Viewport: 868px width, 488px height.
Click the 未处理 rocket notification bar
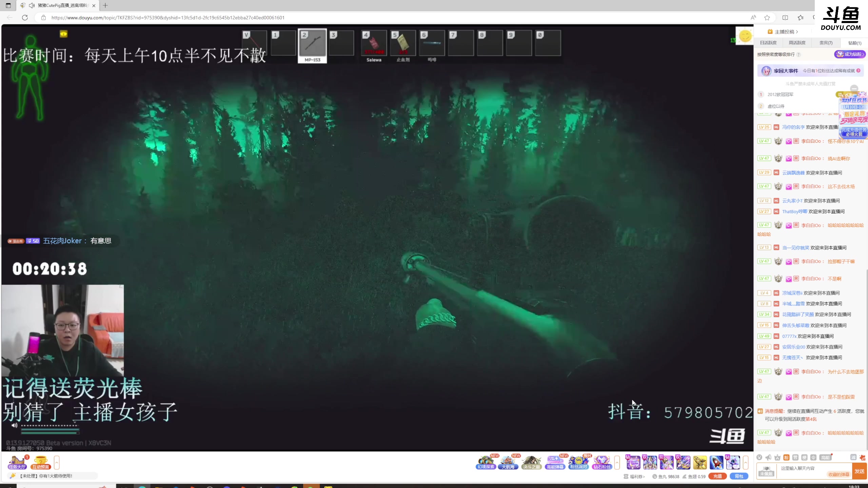(x=53, y=476)
